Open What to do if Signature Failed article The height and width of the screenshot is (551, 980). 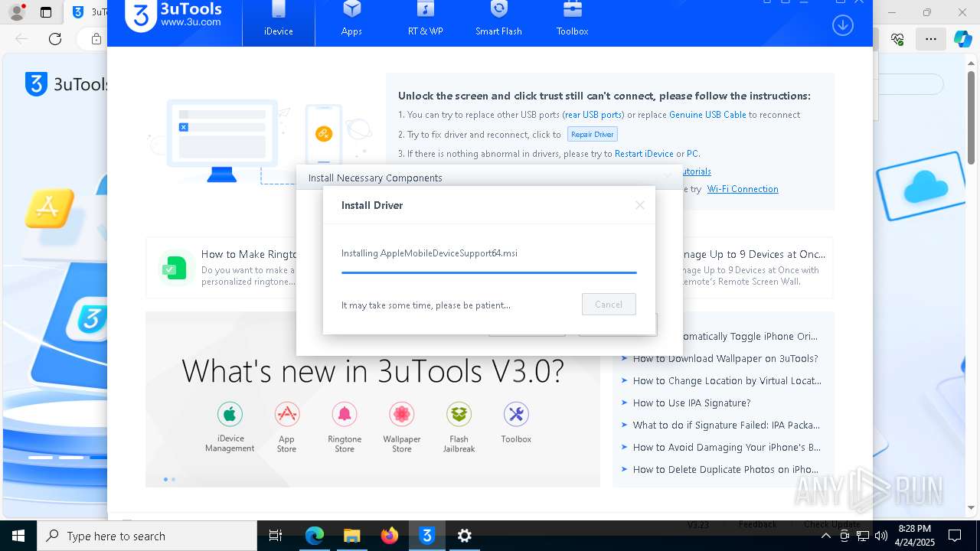726,425
